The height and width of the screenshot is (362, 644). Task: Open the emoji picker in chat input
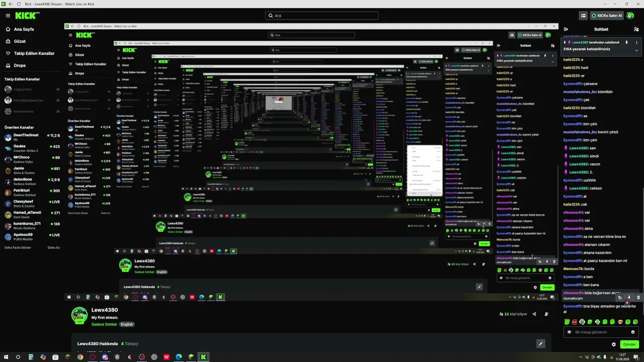coord(633,332)
